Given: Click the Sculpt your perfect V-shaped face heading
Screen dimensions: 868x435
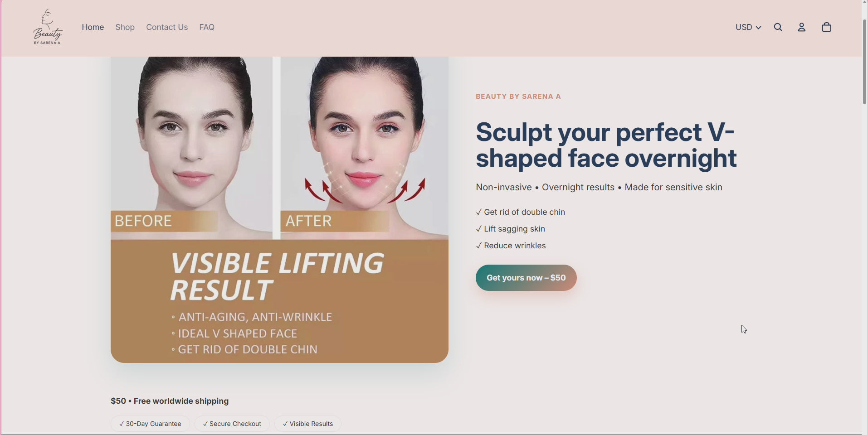Looking at the screenshot, I should pyautogui.click(x=606, y=145).
